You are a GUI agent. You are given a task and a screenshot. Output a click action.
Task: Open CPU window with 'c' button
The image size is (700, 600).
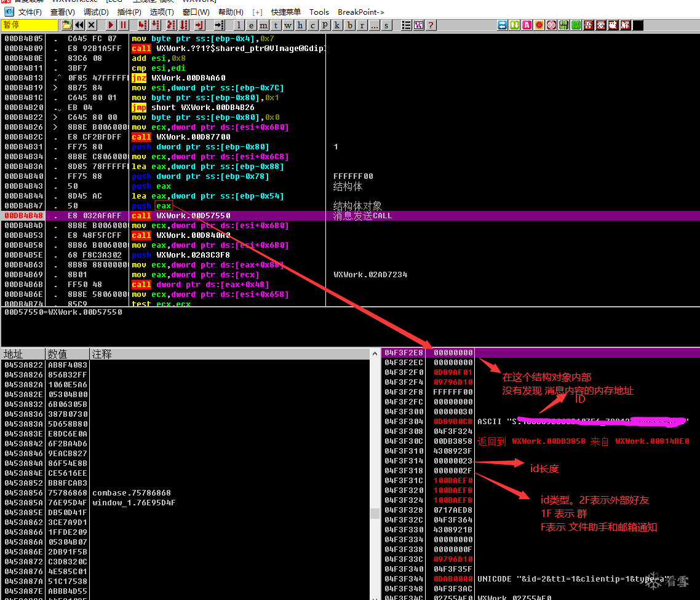[312, 25]
